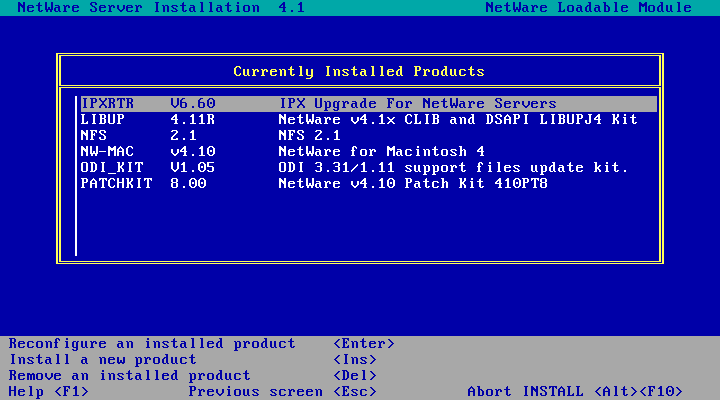Select the NFS 2.1 product row
Screen dimensions: 720x400
[369, 136]
